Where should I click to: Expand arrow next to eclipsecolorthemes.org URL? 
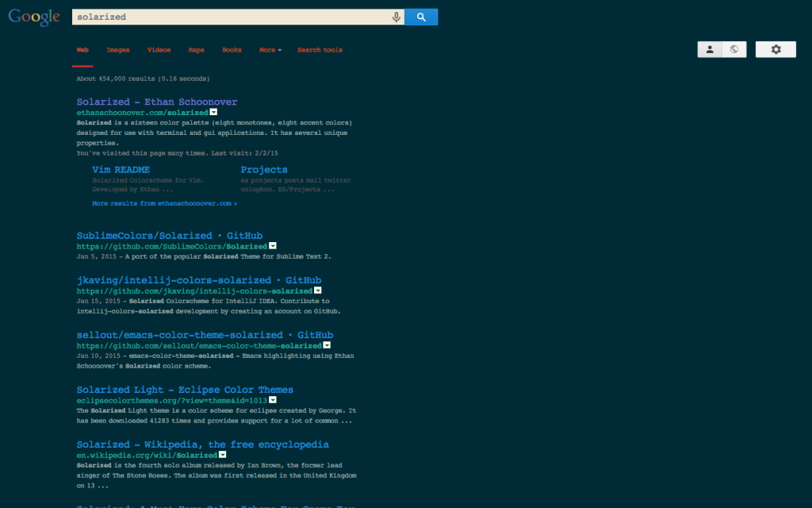click(x=273, y=400)
